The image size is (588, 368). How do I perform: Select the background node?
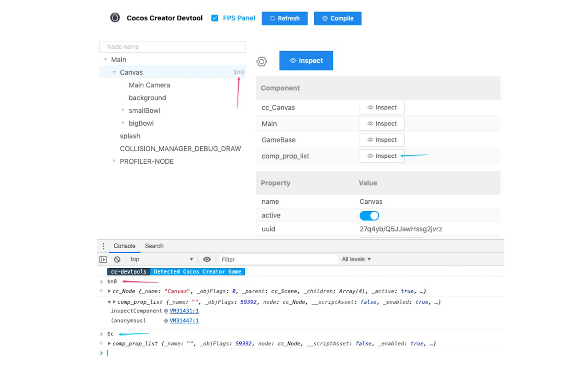147,98
